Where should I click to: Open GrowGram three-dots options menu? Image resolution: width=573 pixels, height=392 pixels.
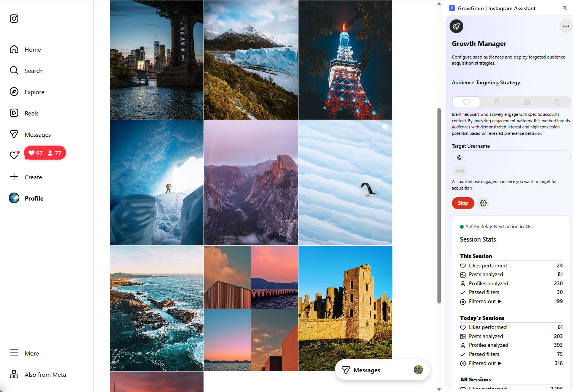[566, 26]
